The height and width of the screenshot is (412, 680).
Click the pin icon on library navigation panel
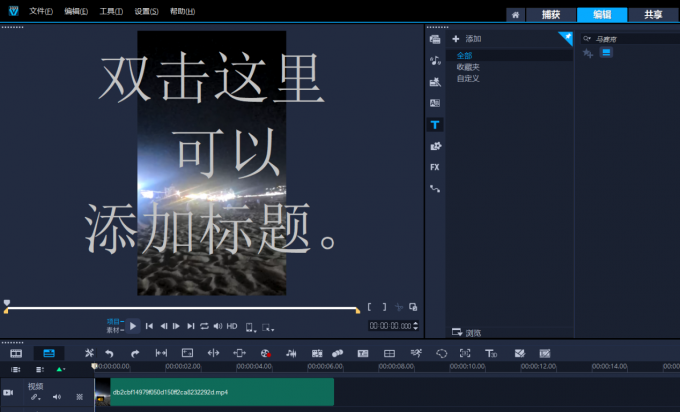[x=567, y=37]
